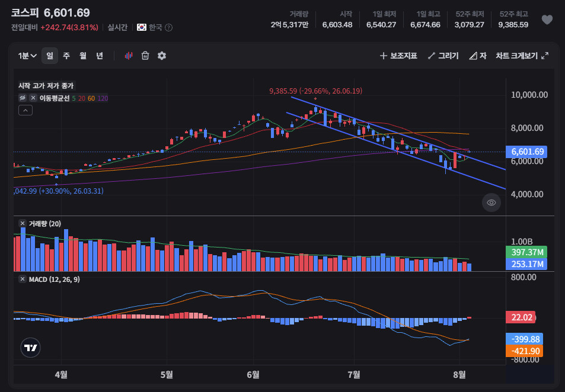The image size is (565, 392).
Task: Select the 60-period moving average label
Action: click(91, 98)
